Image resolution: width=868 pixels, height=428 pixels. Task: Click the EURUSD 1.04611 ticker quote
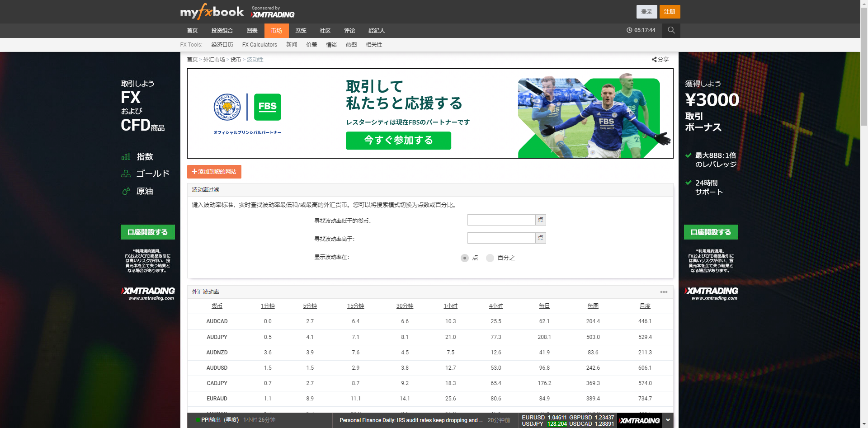[544, 418]
